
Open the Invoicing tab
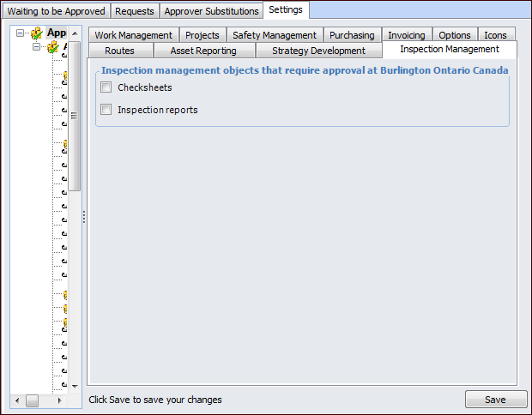[x=407, y=35]
